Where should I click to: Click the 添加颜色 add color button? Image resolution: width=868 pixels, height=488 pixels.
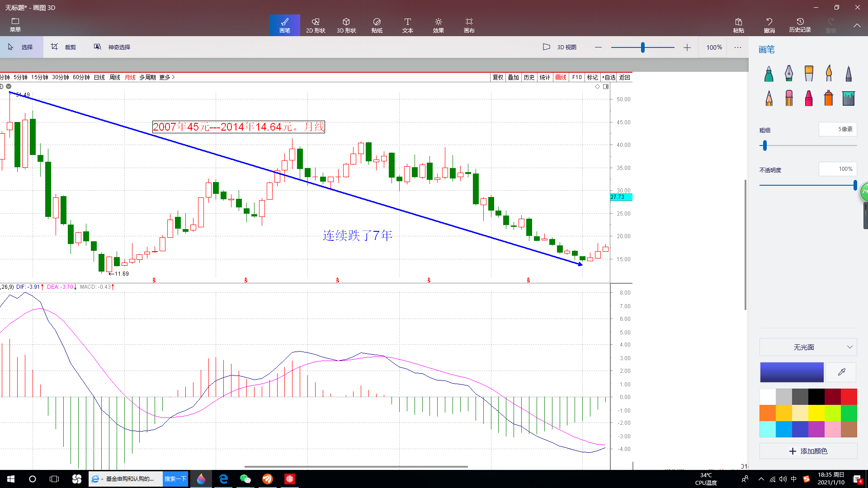click(808, 451)
